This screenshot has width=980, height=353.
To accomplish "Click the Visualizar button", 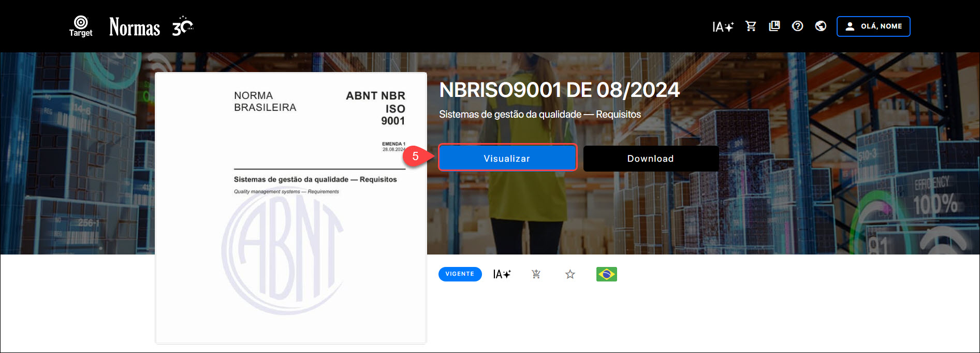I will (x=507, y=158).
